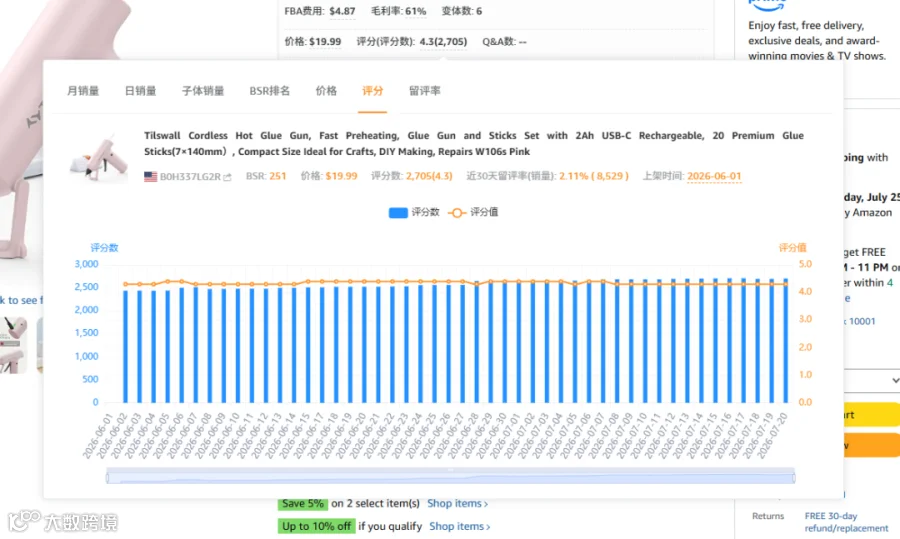Click the $19.99 price above the popup
900x539 pixels.
pyautogui.click(x=325, y=41)
